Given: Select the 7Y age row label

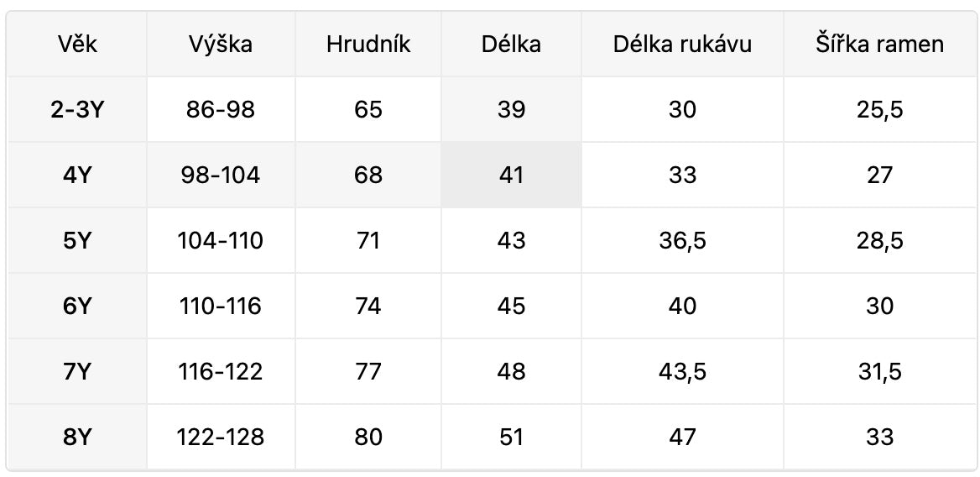Looking at the screenshot, I should 77,371.
